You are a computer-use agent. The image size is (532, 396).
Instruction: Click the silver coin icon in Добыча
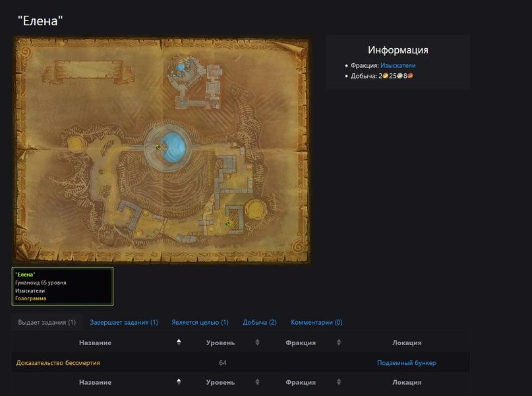(399, 76)
